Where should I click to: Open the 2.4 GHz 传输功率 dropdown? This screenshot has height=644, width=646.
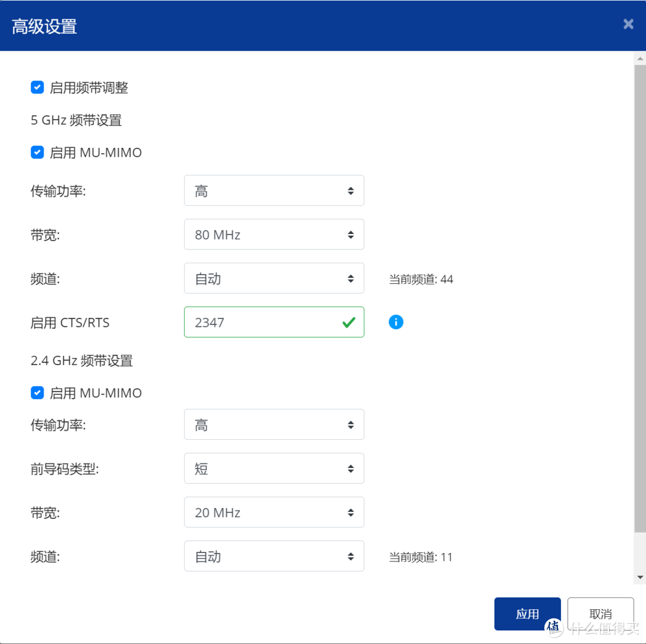tap(274, 424)
